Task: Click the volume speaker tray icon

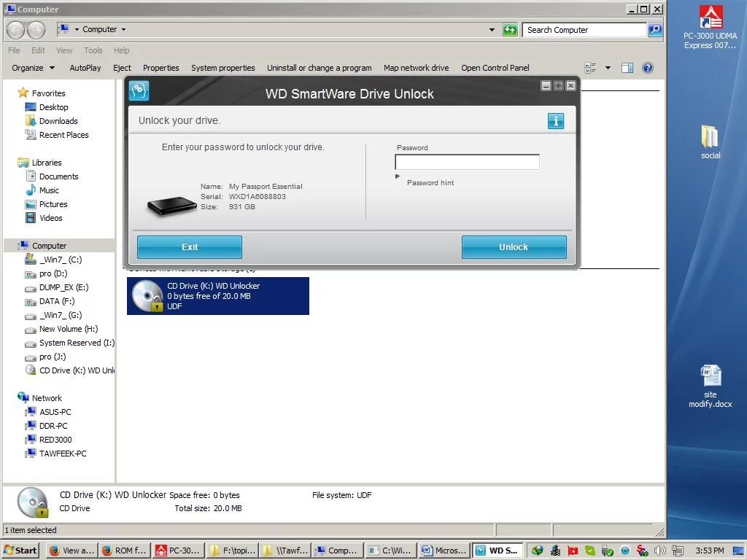Action: (659, 551)
